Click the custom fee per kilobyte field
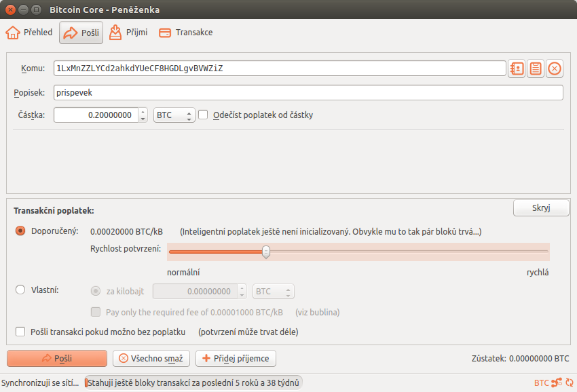This screenshot has height=392, width=577. (x=196, y=292)
